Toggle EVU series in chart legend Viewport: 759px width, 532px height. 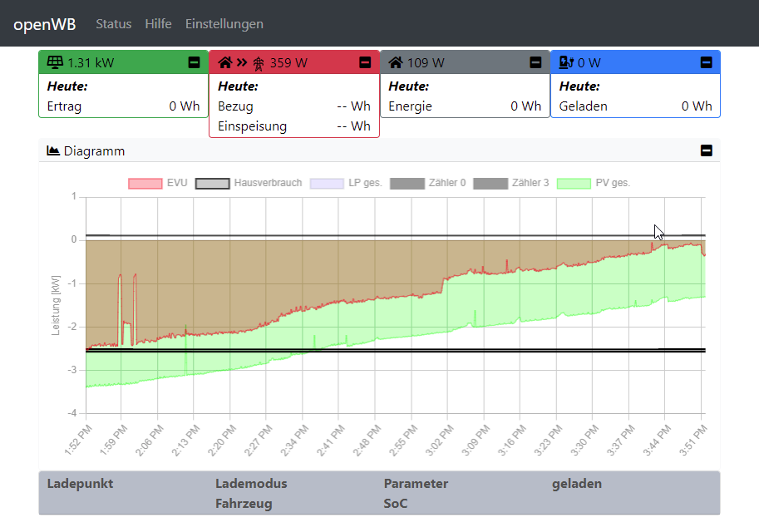pyautogui.click(x=158, y=183)
